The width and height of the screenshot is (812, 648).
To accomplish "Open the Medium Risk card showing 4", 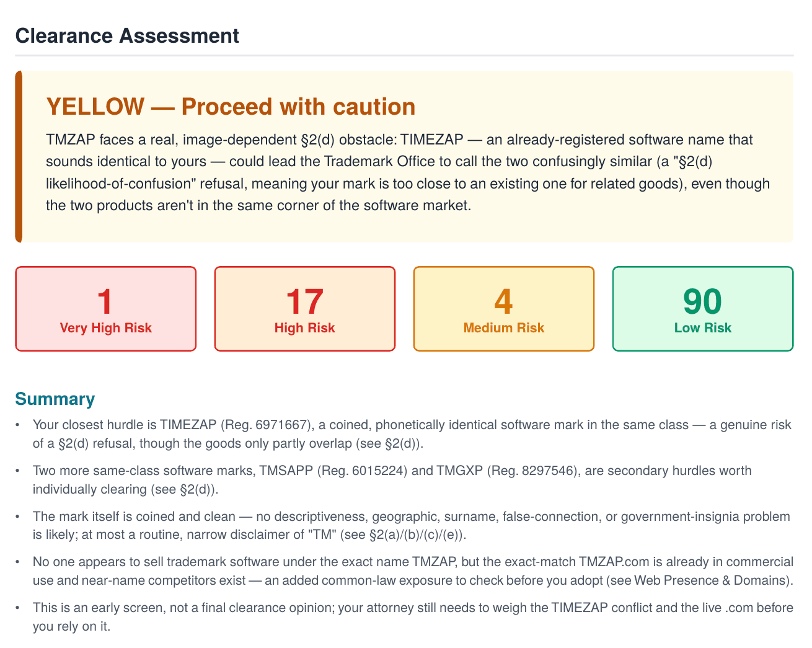I will [x=503, y=309].
